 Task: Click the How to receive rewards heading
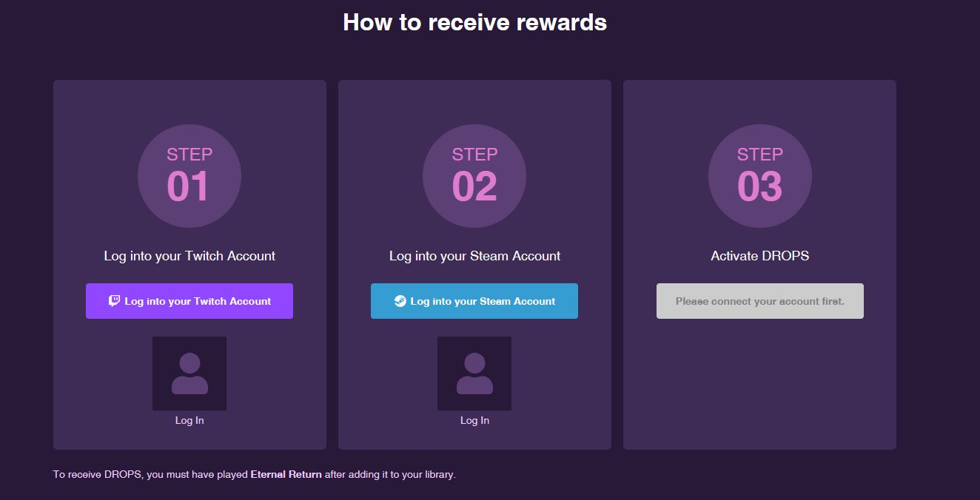(x=474, y=22)
